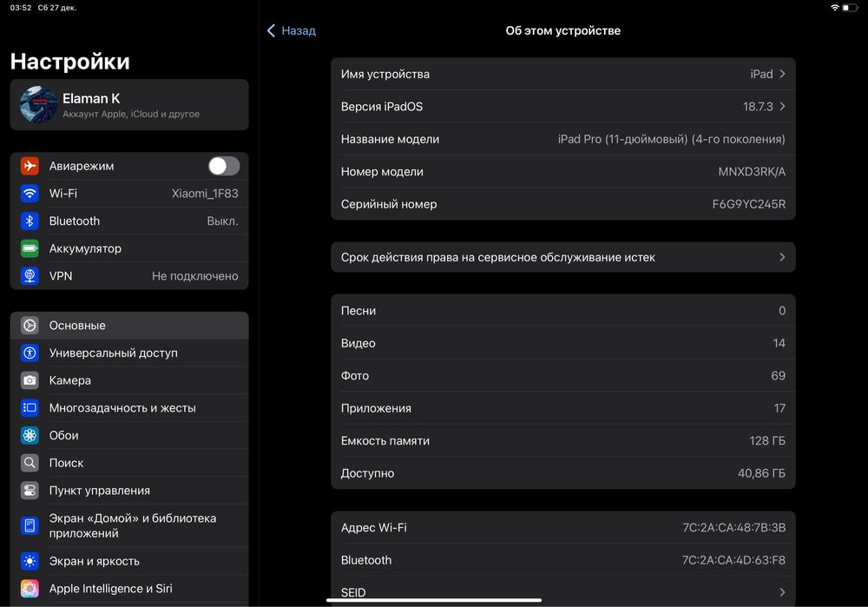Tap Об этом устройстве title
The image size is (868, 607).
point(563,30)
